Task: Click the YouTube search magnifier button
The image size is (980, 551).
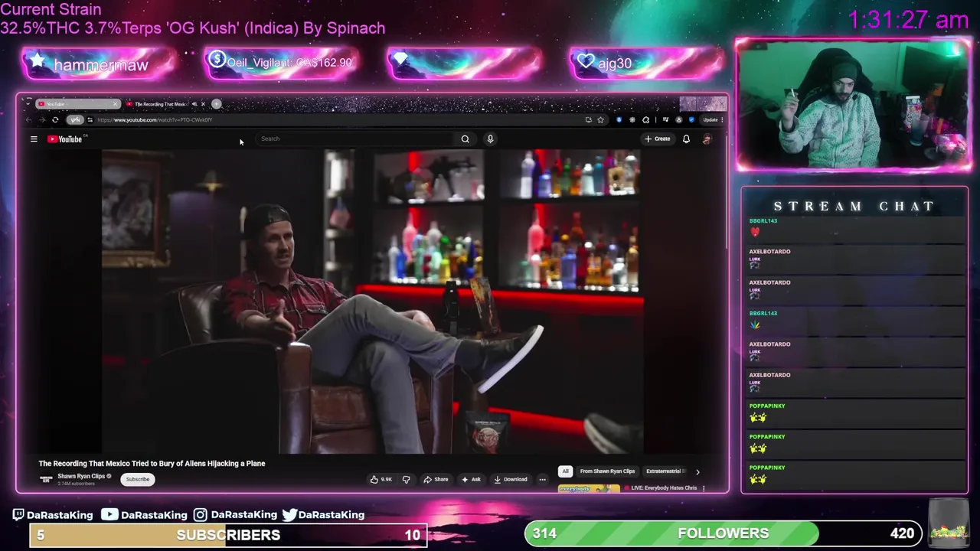Action: click(x=465, y=139)
